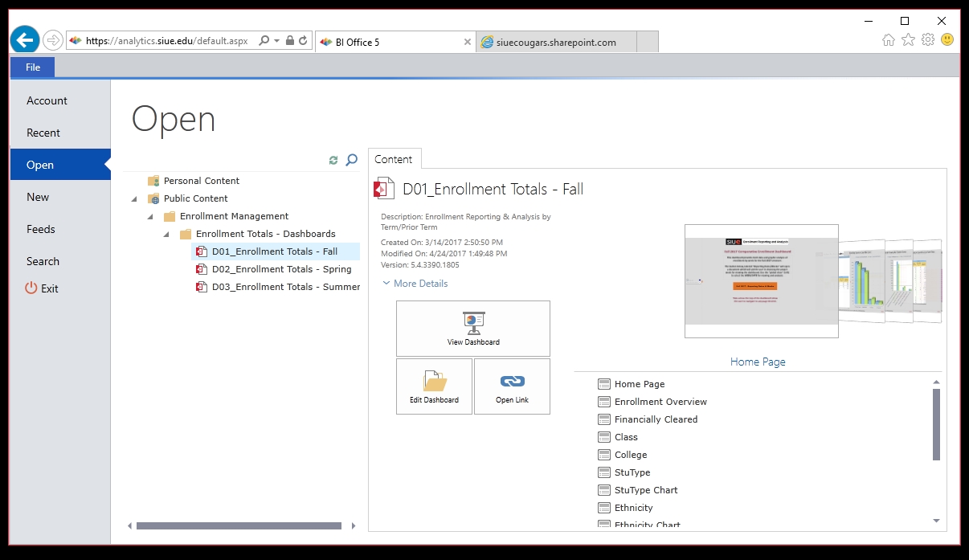Collapse the Enrollment Management folder

click(150, 216)
